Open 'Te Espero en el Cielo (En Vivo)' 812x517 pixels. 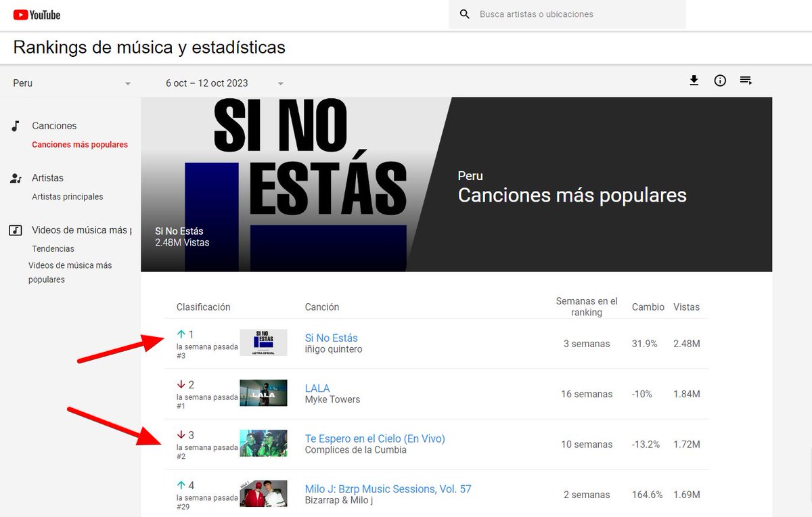(x=375, y=439)
